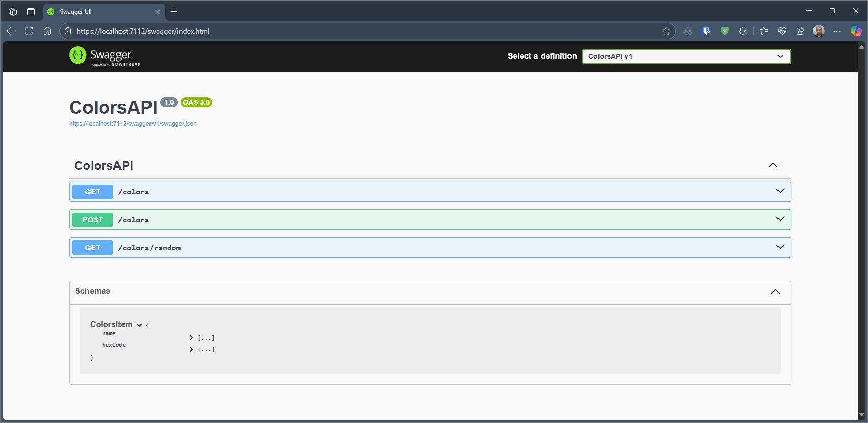Screen dimensions: 868x423
Task: Collapse the Schemas section
Action: pyautogui.click(x=775, y=291)
